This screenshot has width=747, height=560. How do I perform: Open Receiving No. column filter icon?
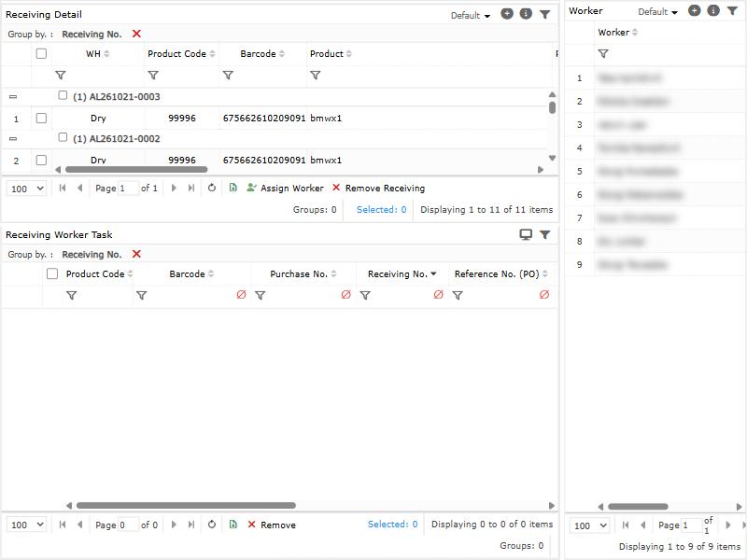(365, 296)
